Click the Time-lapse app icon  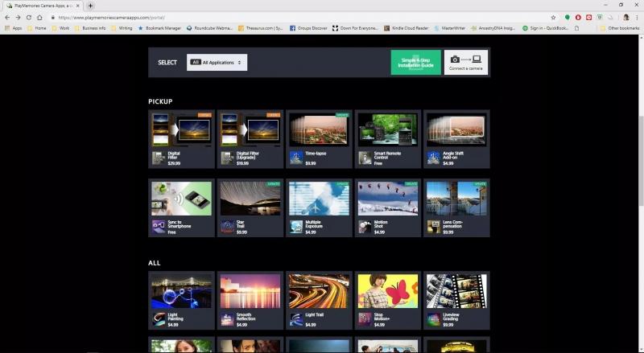pyautogui.click(x=296, y=158)
